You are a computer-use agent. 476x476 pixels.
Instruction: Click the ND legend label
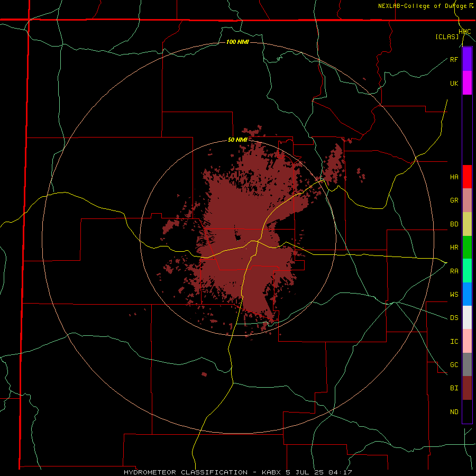[454, 412]
